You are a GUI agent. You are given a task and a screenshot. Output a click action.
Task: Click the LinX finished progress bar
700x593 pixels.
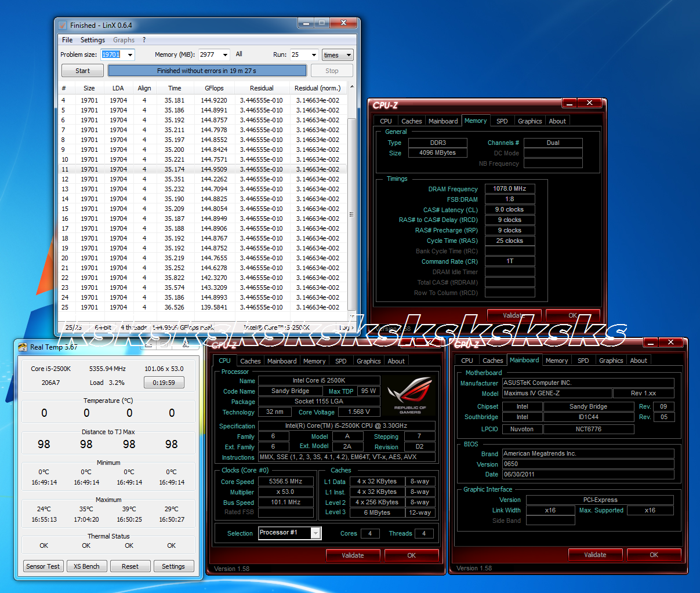(207, 71)
